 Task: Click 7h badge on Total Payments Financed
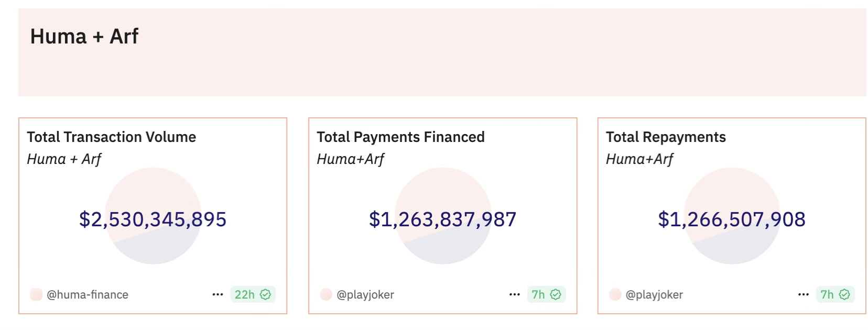[x=538, y=294]
